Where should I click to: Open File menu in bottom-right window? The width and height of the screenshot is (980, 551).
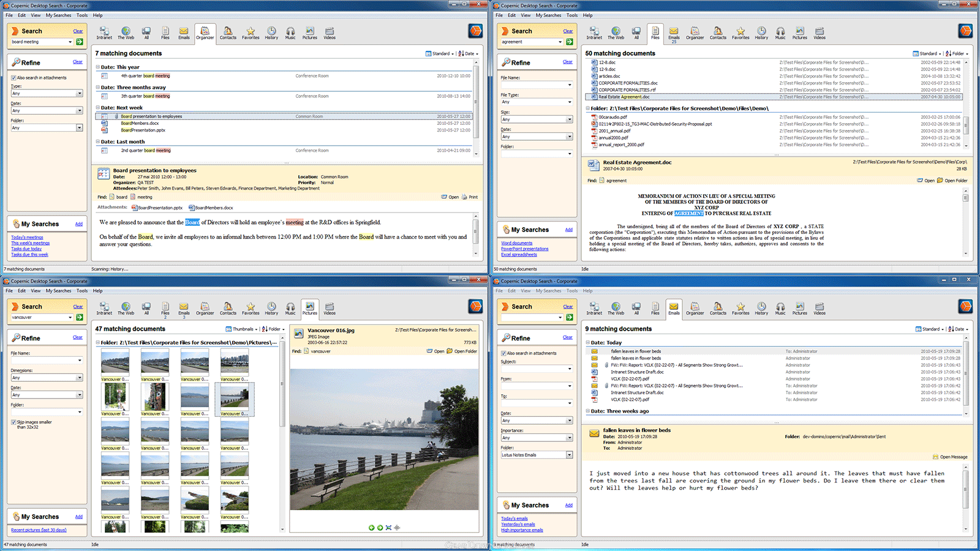coord(499,291)
